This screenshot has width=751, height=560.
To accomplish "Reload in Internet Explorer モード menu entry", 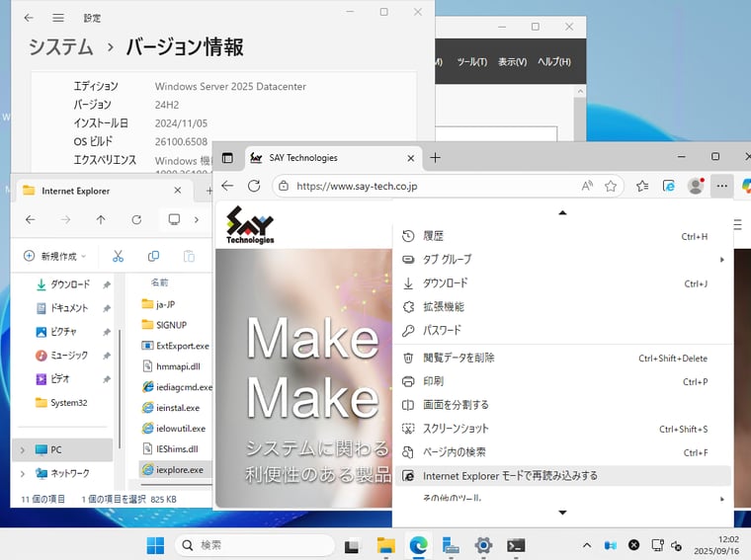I will pyautogui.click(x=563, y=476).
